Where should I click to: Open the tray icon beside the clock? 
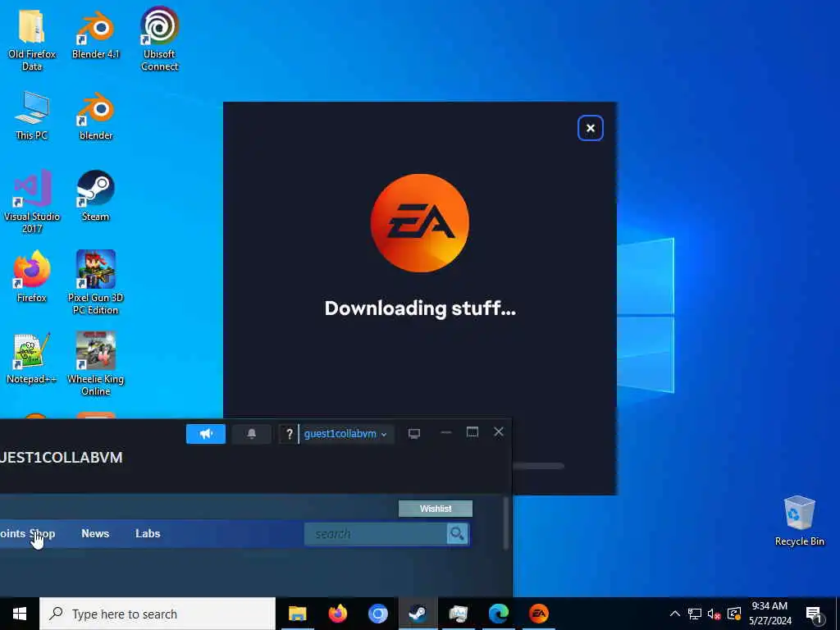point(734,614)
